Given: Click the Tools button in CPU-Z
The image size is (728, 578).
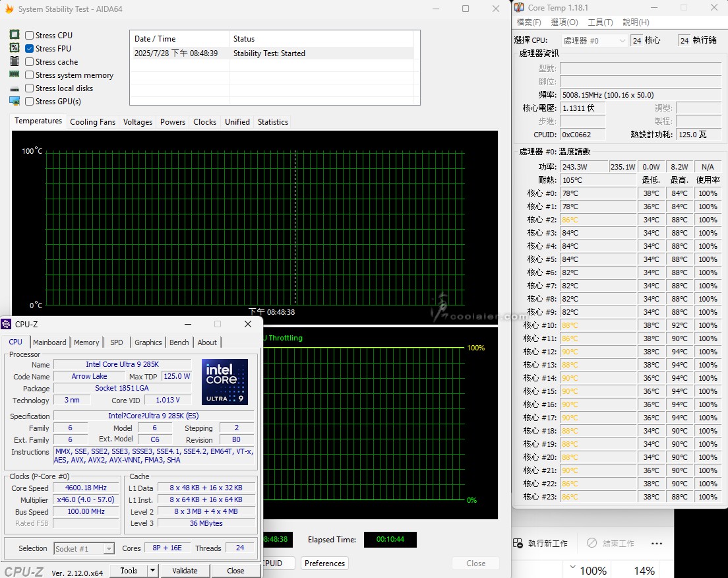Looking at the screenshot, I should (129, 571).
